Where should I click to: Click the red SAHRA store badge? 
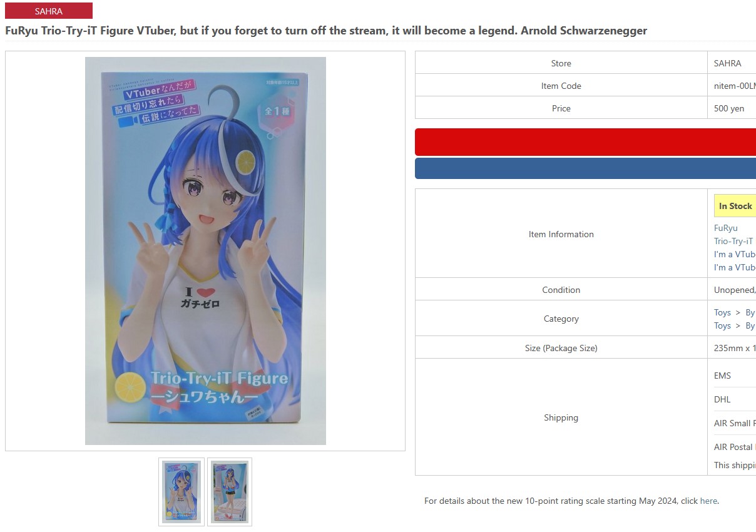pos(49,11)
